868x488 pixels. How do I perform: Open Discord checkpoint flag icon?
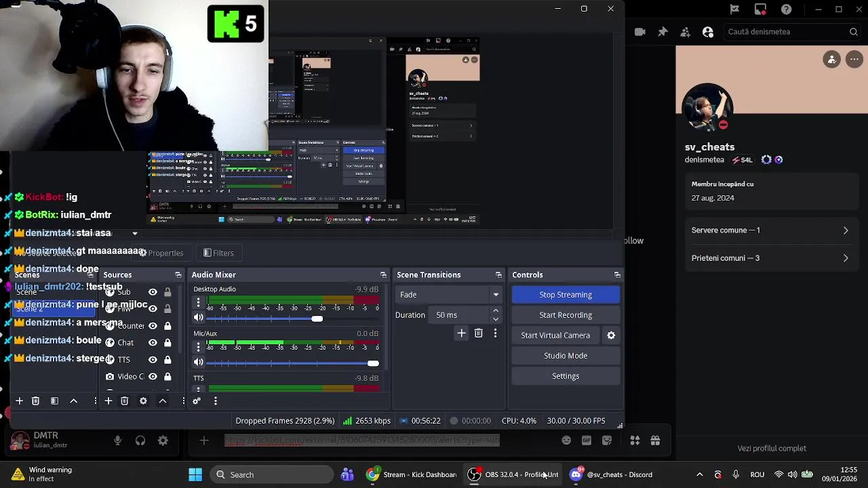(734, 9)
